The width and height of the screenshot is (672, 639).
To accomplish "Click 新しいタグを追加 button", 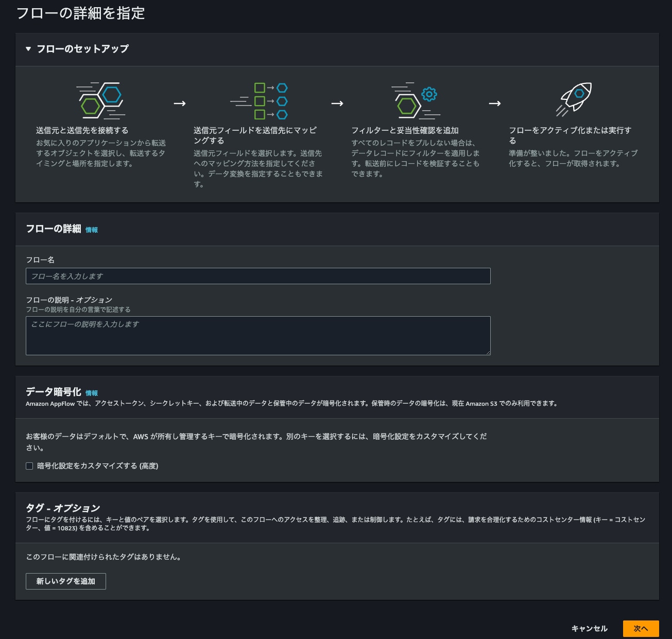I will (x=66, y=581).
